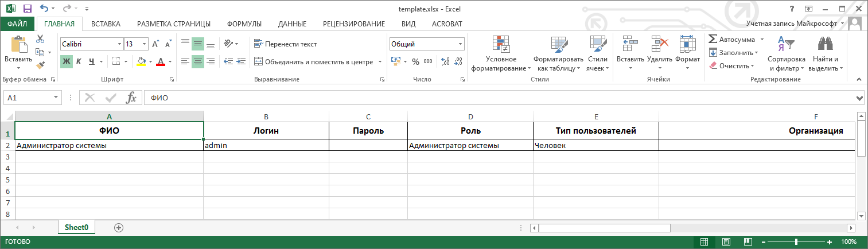The width and height of the screenshot is (868, 249).
Task: Toggle Bold formatting button
Action: coord(67,61)
